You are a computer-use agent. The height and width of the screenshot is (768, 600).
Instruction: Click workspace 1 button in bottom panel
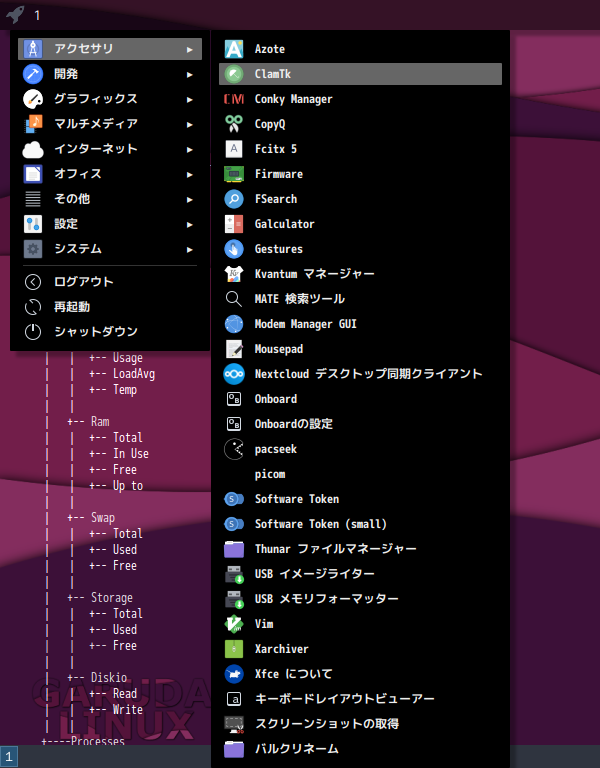click(x=9, y=757)
